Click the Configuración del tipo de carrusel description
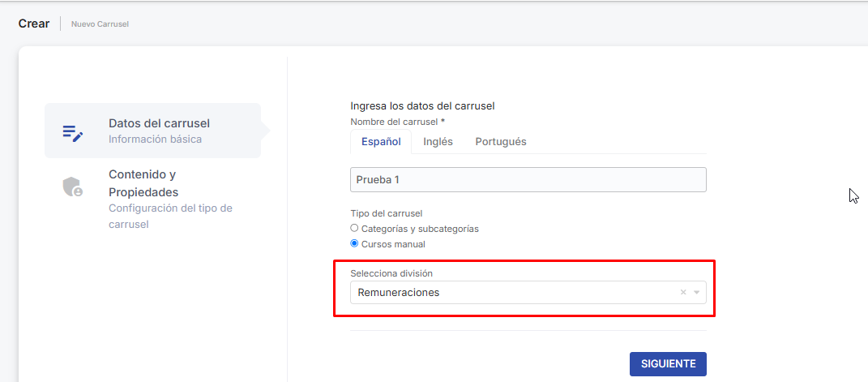The width and height of the screenshot is (868, 382). 170,216
